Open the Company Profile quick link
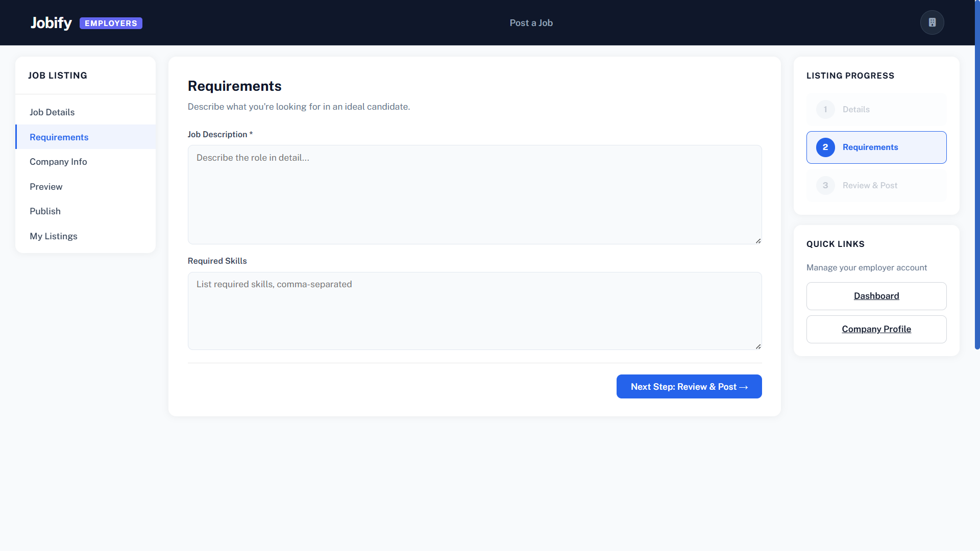 [x=876, y=329]
